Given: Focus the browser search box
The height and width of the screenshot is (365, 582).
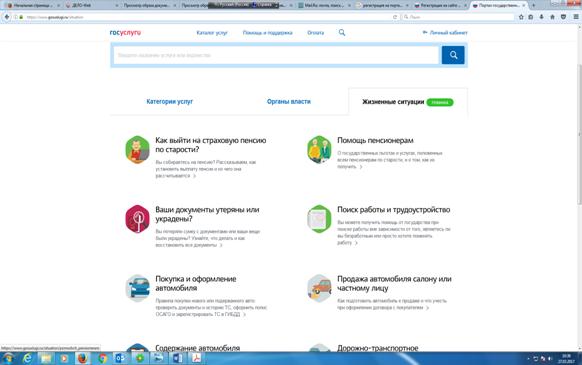Looking at the screenshot, I should point(458,17).
